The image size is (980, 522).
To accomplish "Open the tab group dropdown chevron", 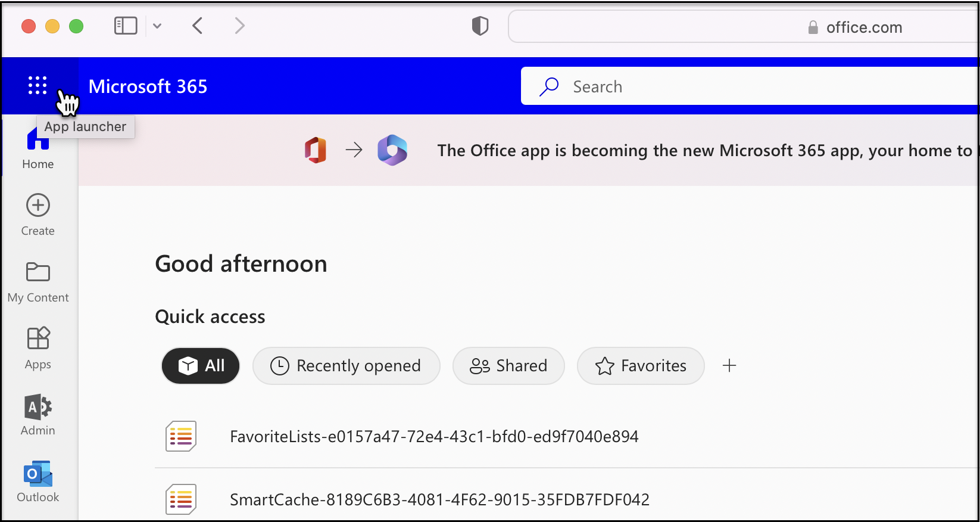I will (x=157, y=26).
